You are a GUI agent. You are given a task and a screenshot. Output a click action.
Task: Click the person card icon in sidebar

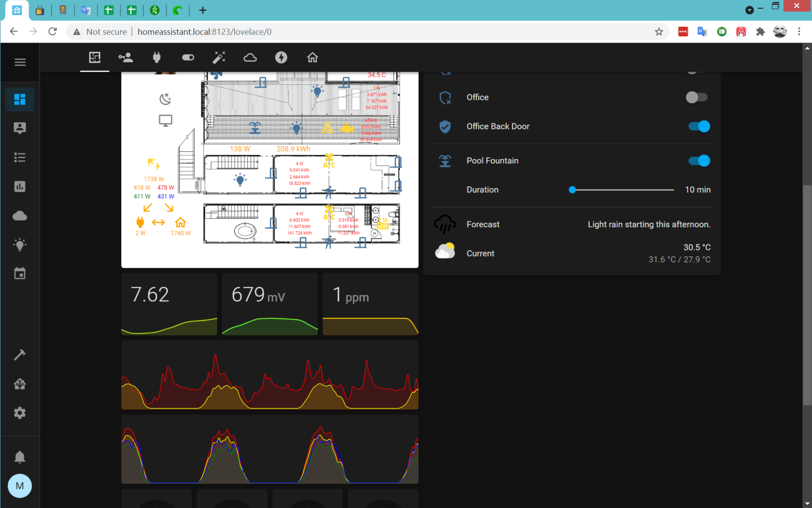[20, 128]
